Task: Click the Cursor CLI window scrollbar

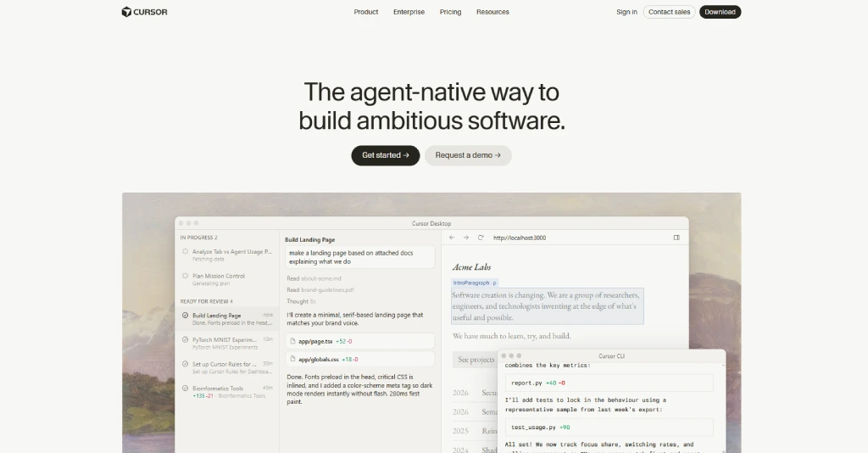Action: (x=724, y=409)
